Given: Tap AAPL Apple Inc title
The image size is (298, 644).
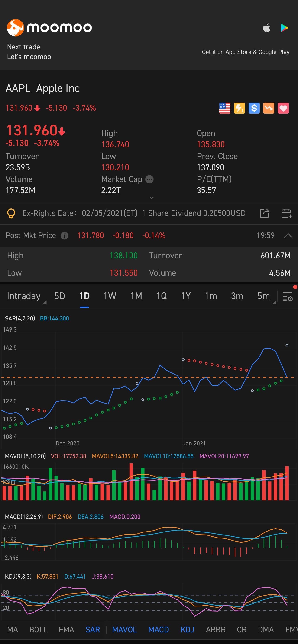Looking at the screenshot, I should [42, 88].
